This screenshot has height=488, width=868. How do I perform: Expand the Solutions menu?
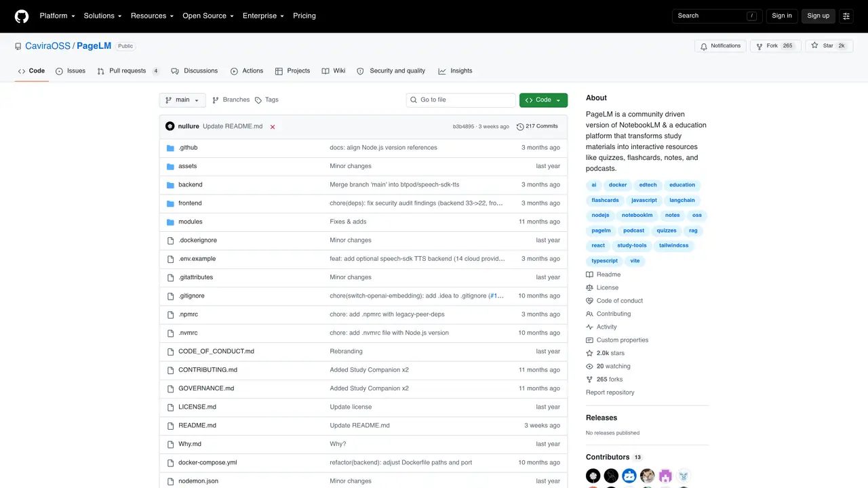103,16
